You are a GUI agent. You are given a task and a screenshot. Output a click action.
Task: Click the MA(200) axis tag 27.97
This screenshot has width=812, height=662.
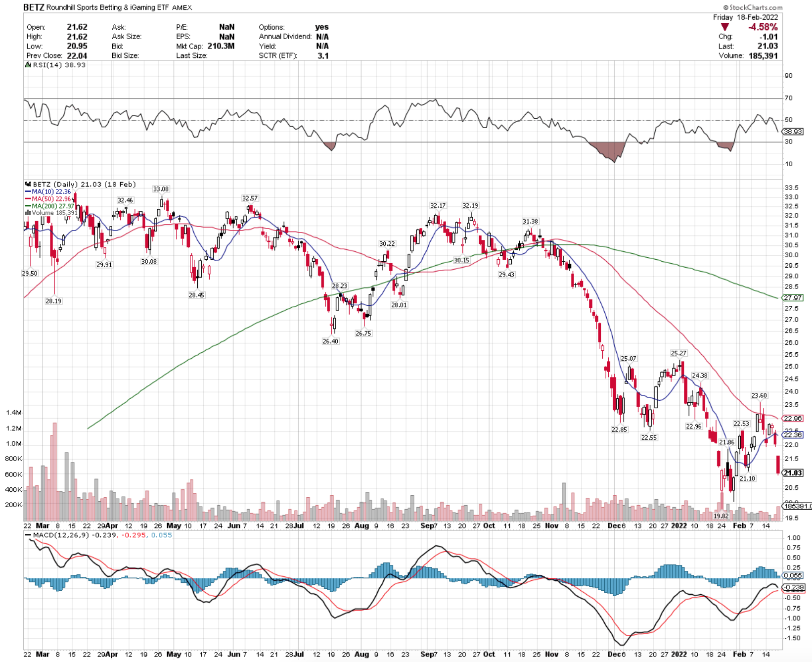793,297
